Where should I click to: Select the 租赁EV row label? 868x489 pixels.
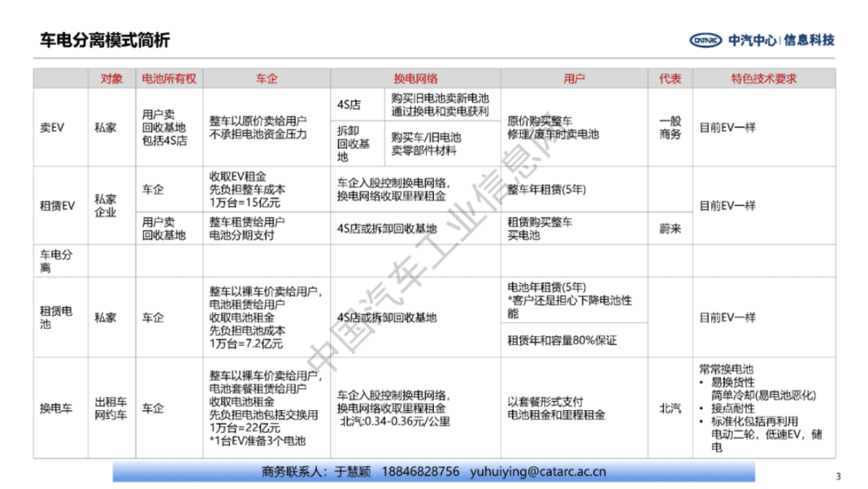(58, 206)
